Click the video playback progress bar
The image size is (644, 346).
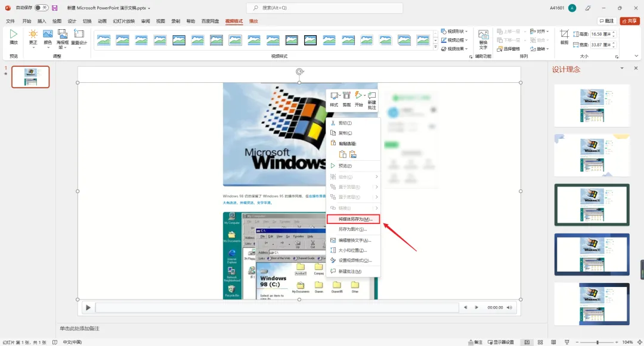pos(277,307)
